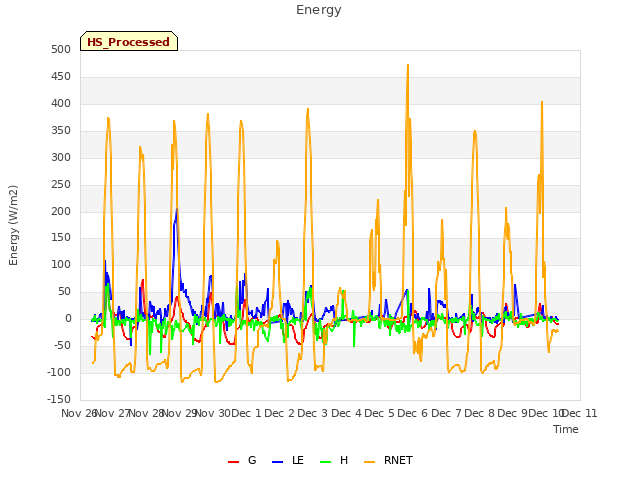The width and height of the screenshot is (640, 480).
Task: Click the blue LE peak near 200 on Nov 28
Action: coord(176,209)
